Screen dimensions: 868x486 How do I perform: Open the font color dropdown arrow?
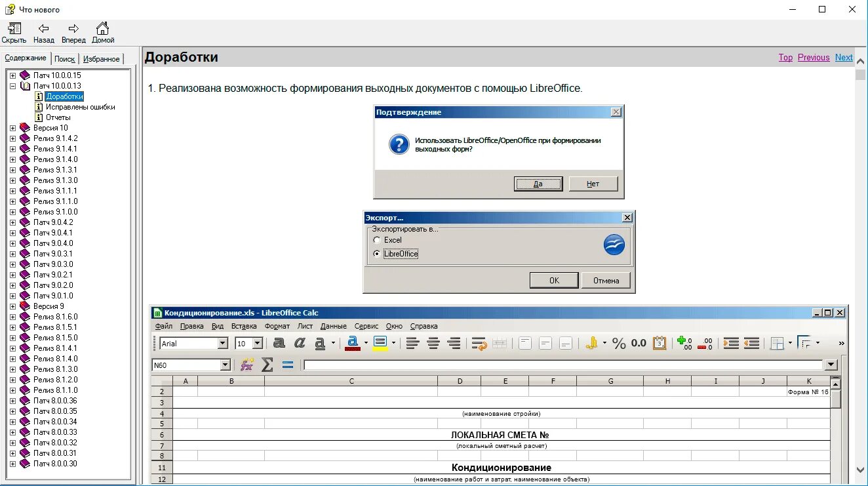coord(366,343)
